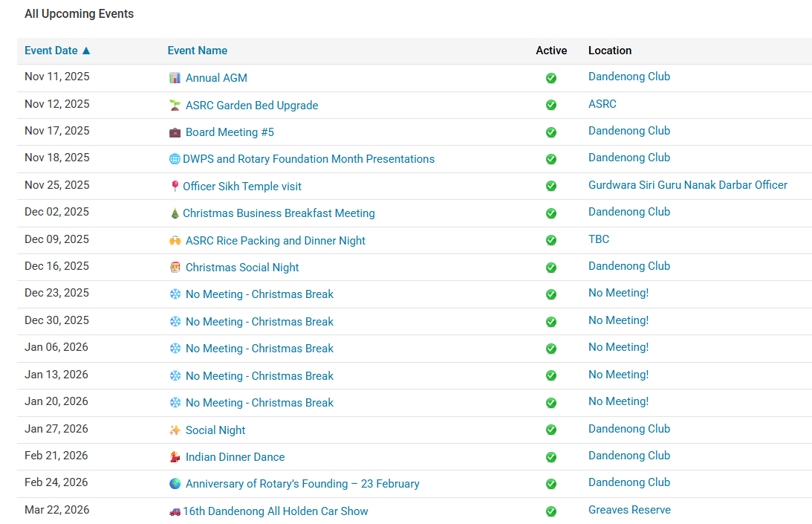The width and height of the screenshot is (812, 524).
Task: Click the dancer icon beside Indian Dinner Dance
Action: click(175, 456)
